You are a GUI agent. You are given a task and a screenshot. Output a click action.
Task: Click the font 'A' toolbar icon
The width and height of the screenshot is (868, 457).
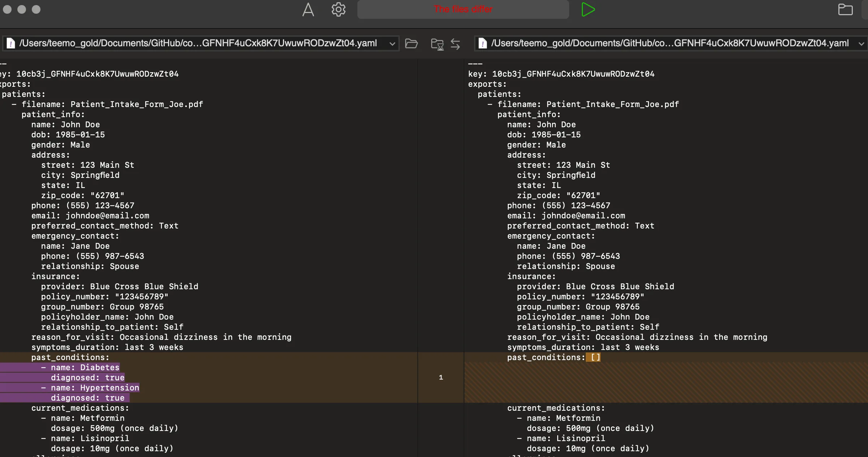pos(308,10)
